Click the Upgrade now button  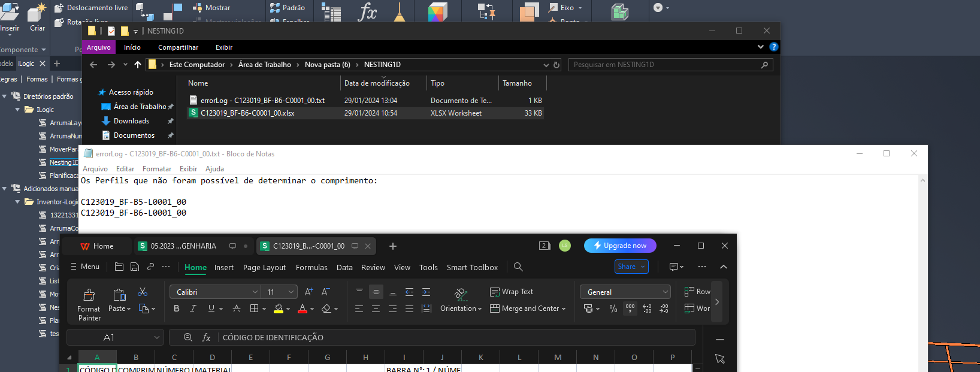coord(620,246)
